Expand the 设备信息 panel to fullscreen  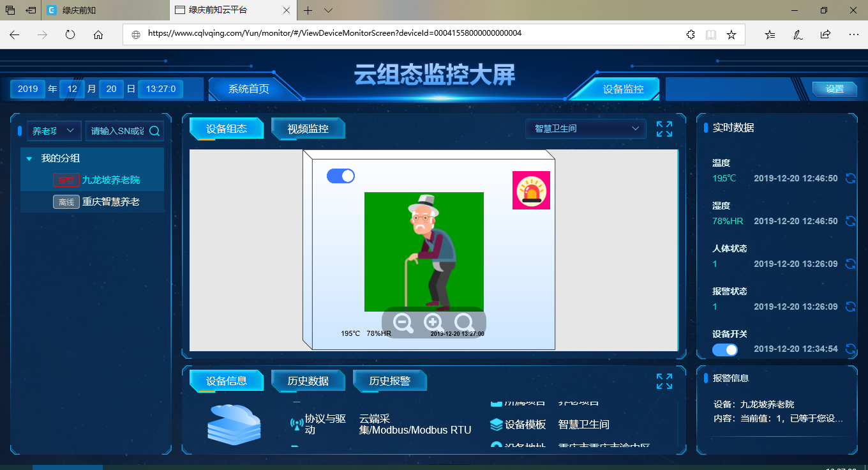point(664,381)
